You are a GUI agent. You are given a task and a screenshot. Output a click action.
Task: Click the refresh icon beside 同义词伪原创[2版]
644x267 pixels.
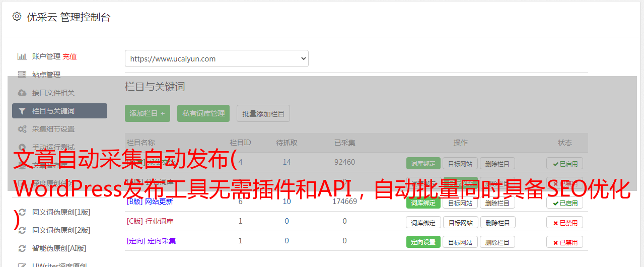pos(22,230)
